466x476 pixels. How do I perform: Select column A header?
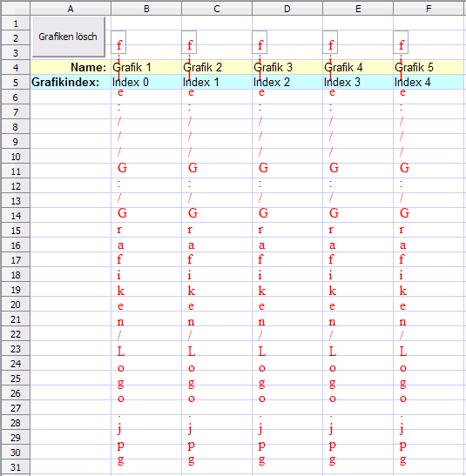(71, 9)
